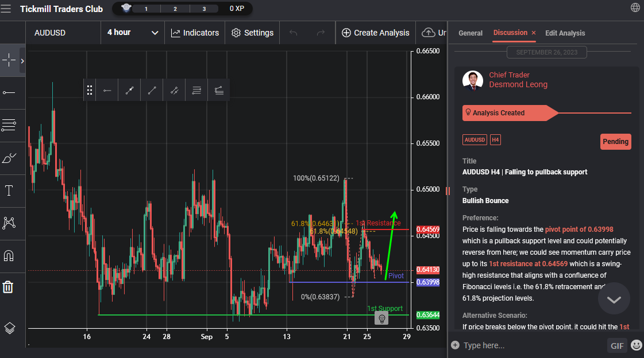The image size is (644, 358).
Task: Click the scroll-down chevron circle button
Action: 614,299
